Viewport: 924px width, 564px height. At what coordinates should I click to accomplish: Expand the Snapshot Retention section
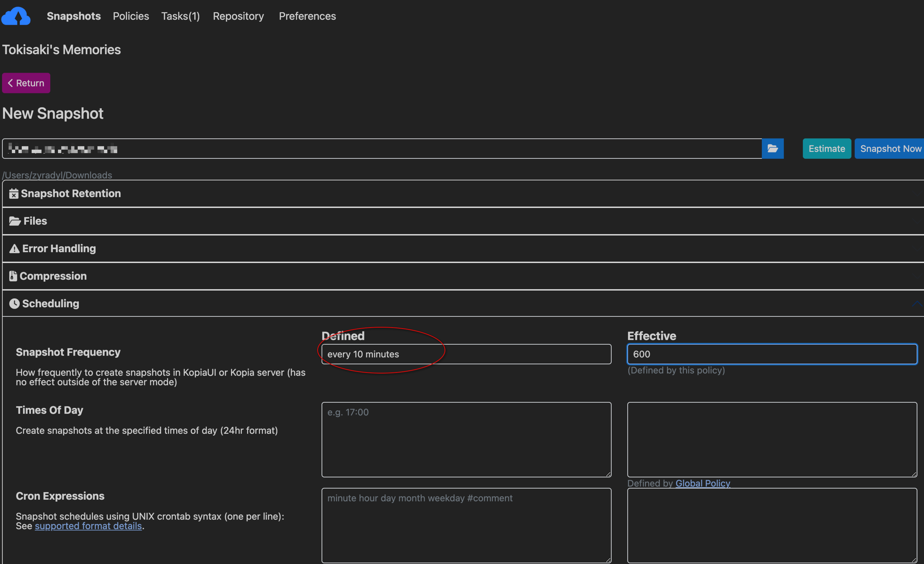pyautogui.click(x=71, y=193)
